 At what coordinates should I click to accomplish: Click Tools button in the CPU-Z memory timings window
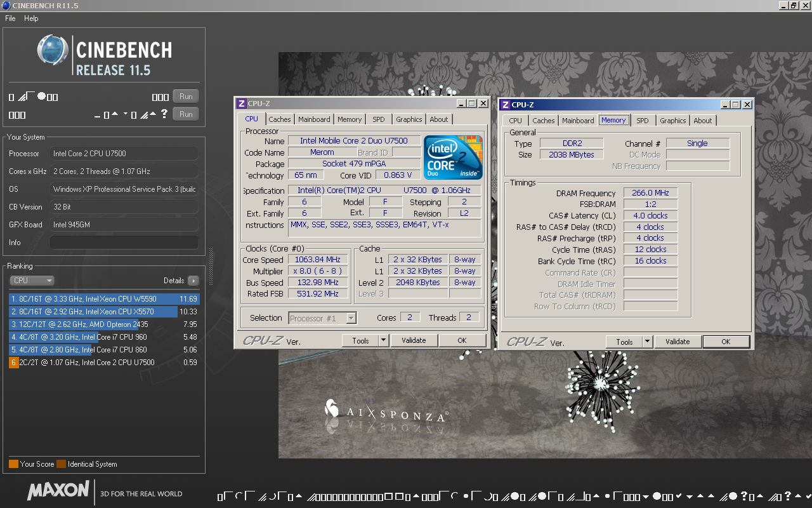click(x=624, y=342)
